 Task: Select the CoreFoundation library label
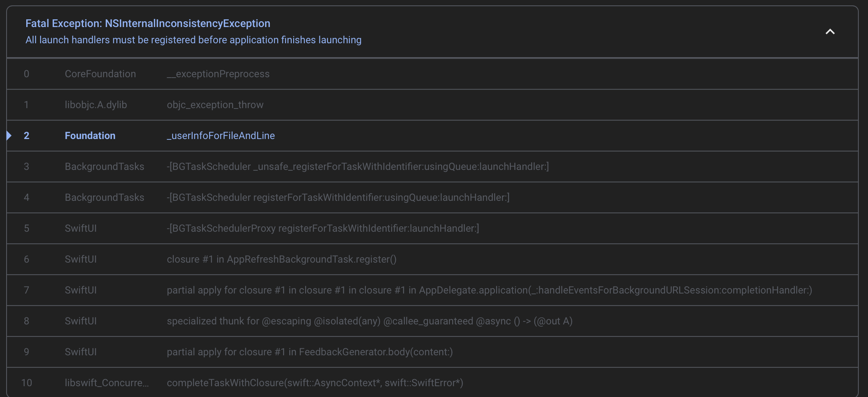[x=100, y=74]
